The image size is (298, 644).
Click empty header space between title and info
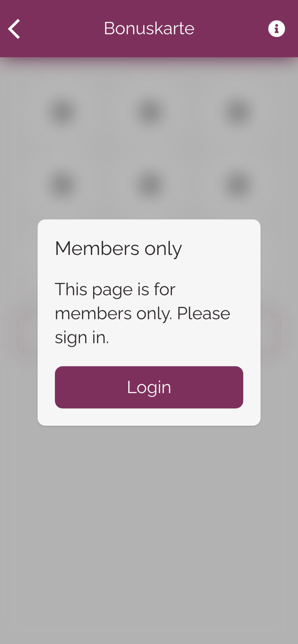pos(231,29)
